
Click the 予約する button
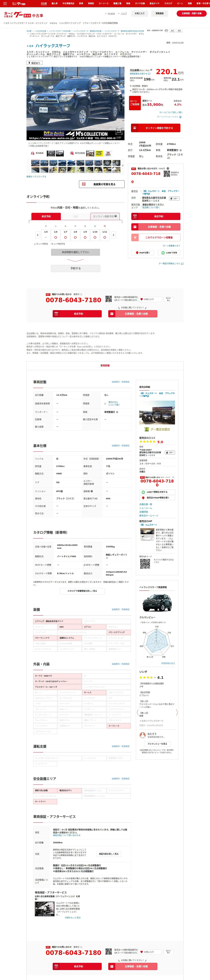[x=75, y=268]
